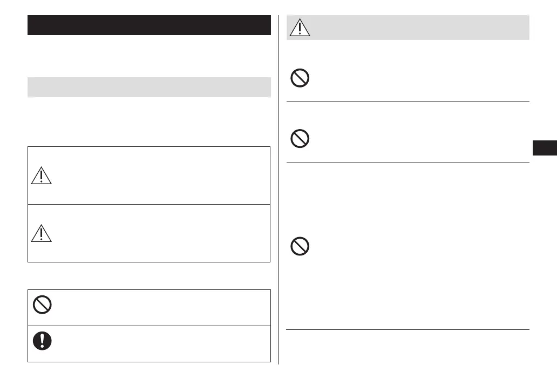The height and width of the screenshot is (392, 557).
Task: Click the horizontal rule under the middle right prohibition icon
Action: (x=407, y=163)
